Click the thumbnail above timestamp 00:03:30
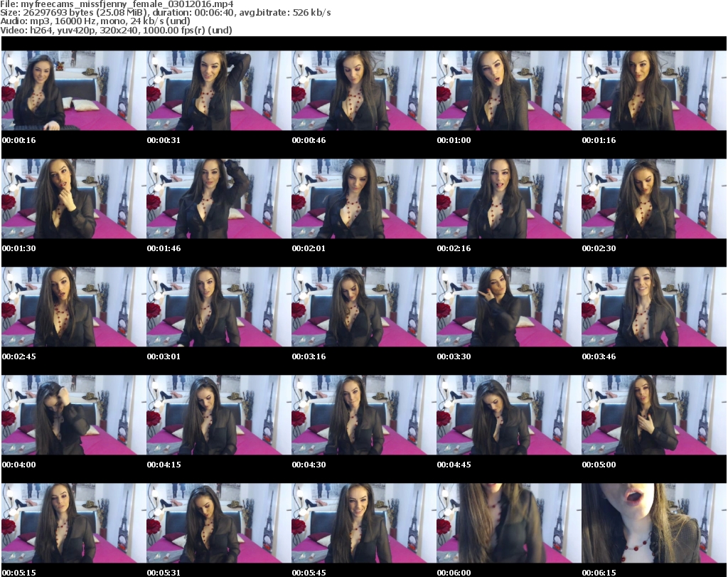Viewport: 728px width, 577px height. (x=509, y=307)
